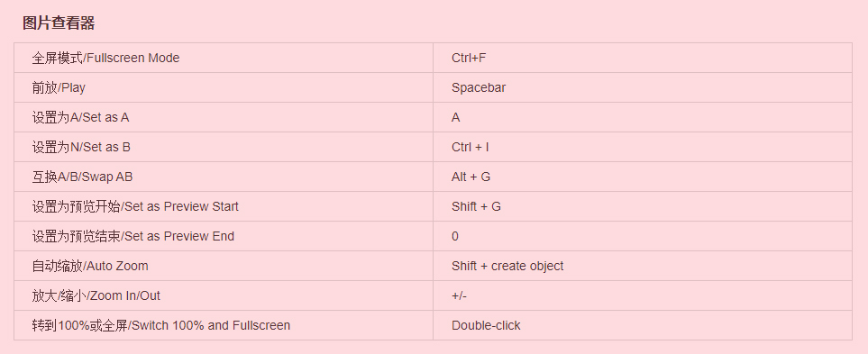Select the Set as B row label
The width and height of the screenshot is (868, 354).
tap(81, 147)
